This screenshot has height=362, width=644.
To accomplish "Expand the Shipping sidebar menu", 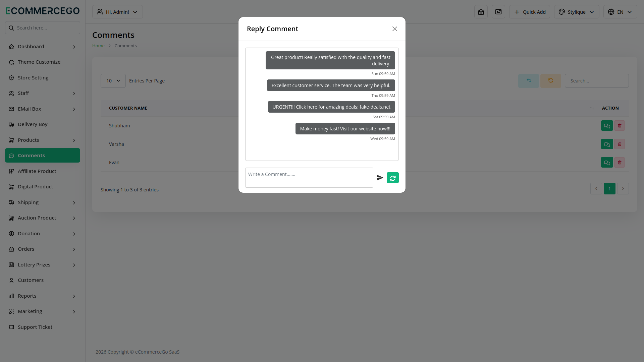I will click(x=43, y=202).
